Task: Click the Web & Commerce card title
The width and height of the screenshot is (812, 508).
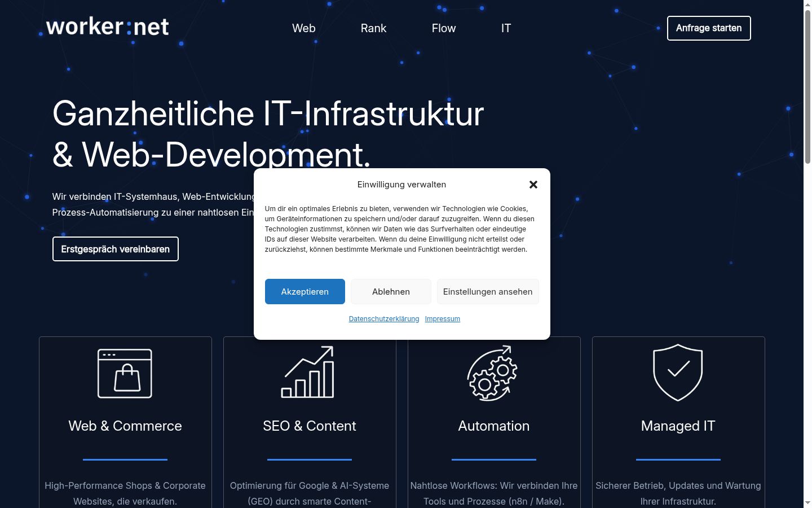Action: tap(125, 426)
